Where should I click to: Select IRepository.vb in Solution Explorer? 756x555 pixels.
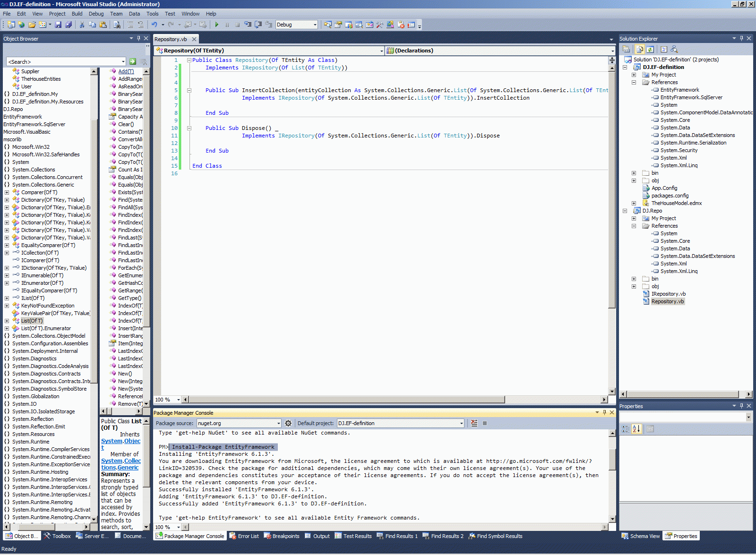pos(668,294)
